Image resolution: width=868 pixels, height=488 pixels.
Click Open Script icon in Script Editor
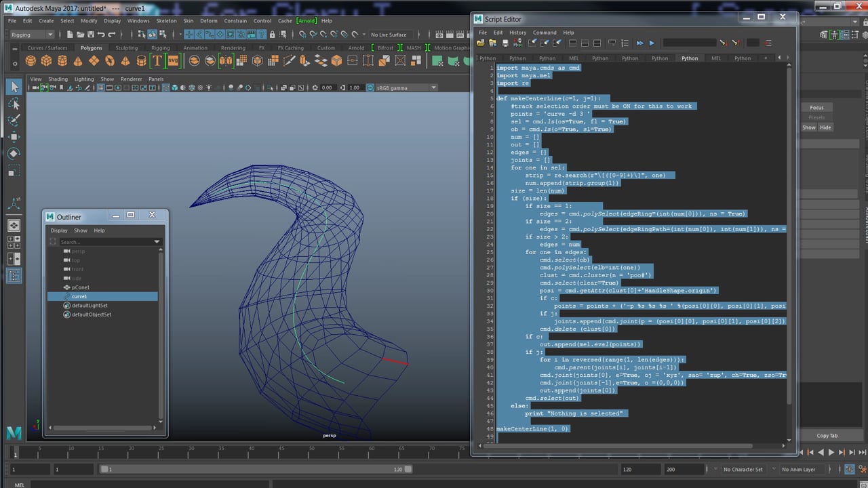[481, 43]
